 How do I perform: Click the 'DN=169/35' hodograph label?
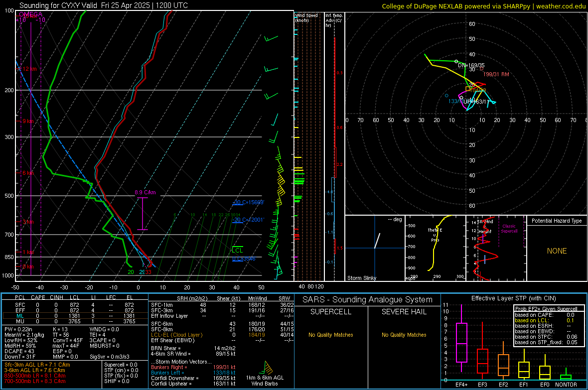pos(471,65)
